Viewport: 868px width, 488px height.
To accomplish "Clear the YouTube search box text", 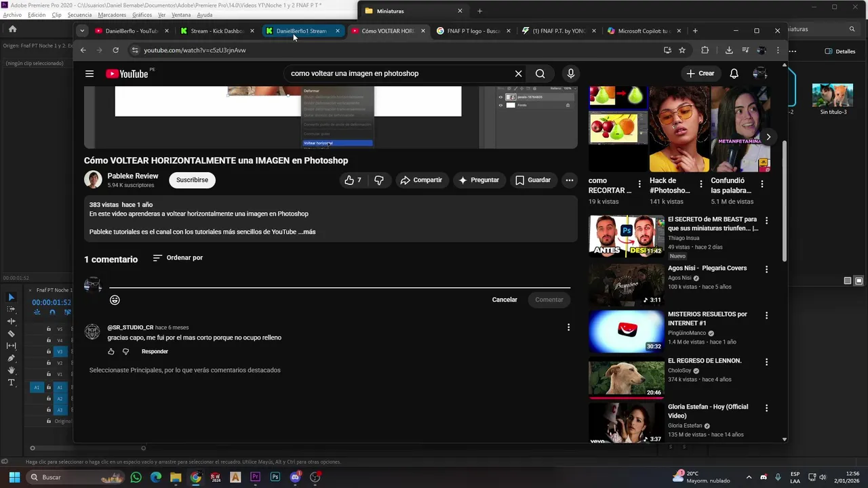I will 518,74.
